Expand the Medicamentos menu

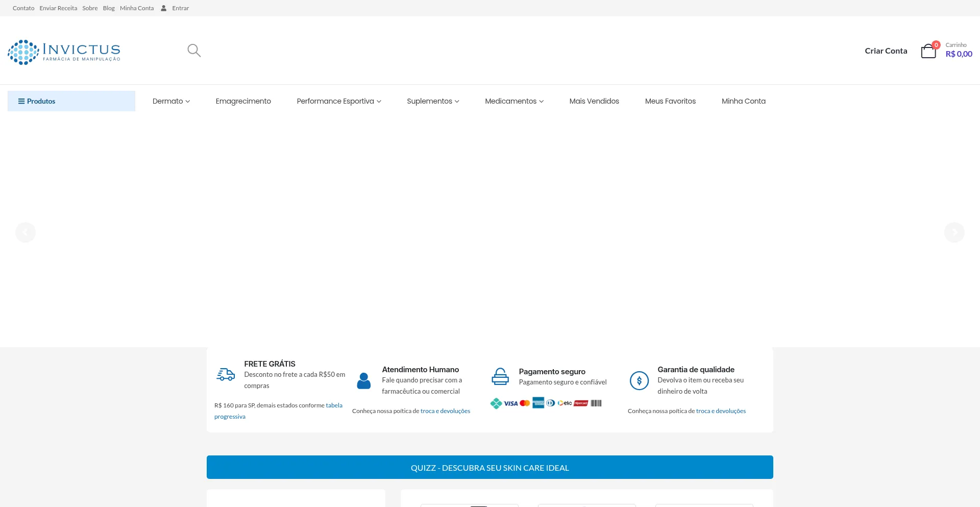[x=514, y=101]
